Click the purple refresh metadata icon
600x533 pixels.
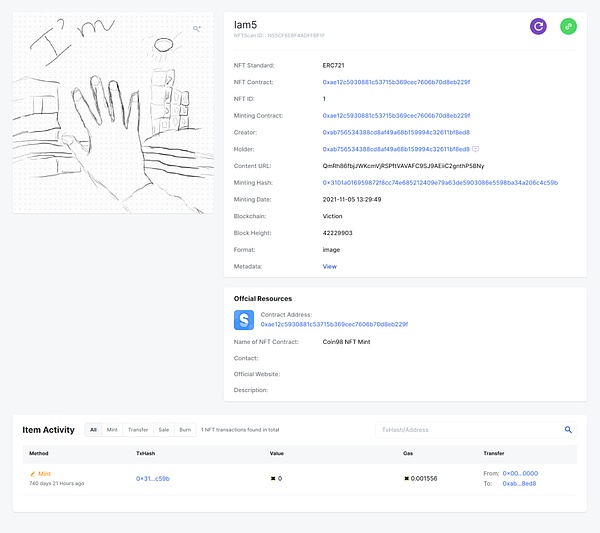click(539, 27)
